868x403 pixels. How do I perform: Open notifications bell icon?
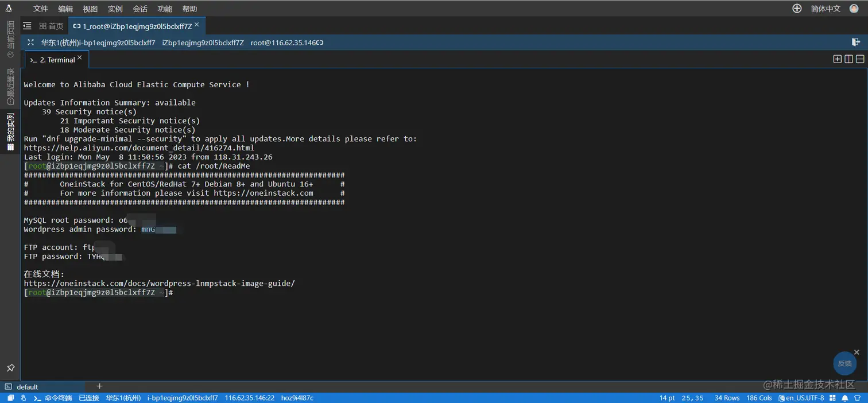(x=845, y=398)
